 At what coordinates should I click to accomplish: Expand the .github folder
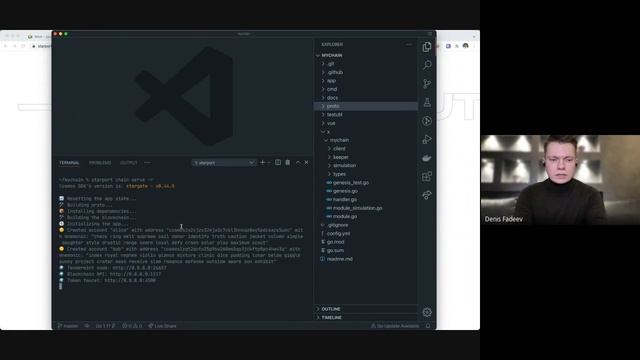(x=366, y=72)
